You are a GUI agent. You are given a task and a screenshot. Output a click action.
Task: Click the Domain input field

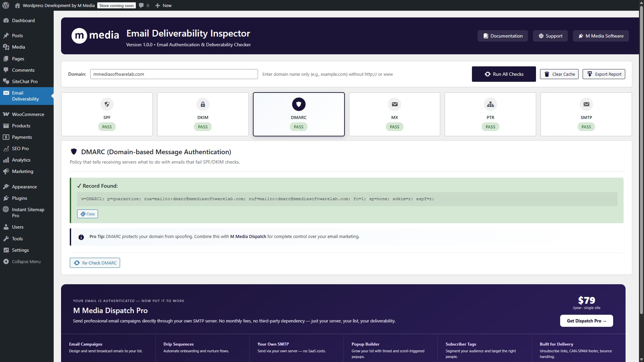(x=174, y=74)
